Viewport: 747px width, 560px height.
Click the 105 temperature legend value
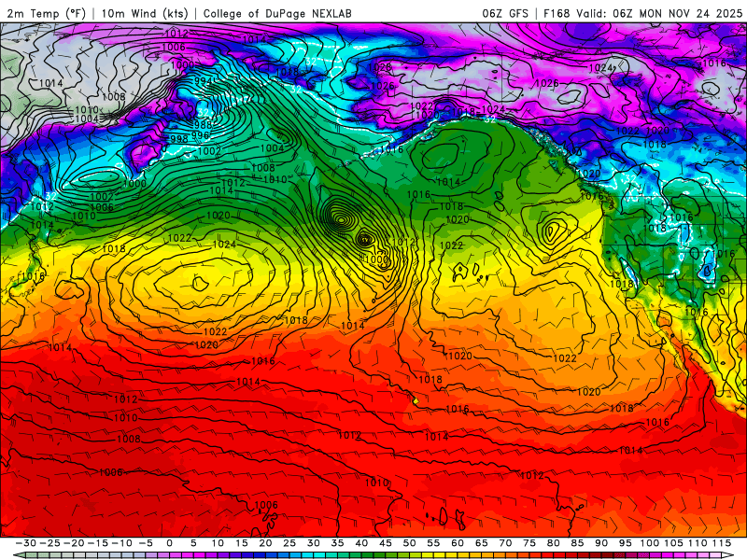pyautogui.click(x=673, y=543)
